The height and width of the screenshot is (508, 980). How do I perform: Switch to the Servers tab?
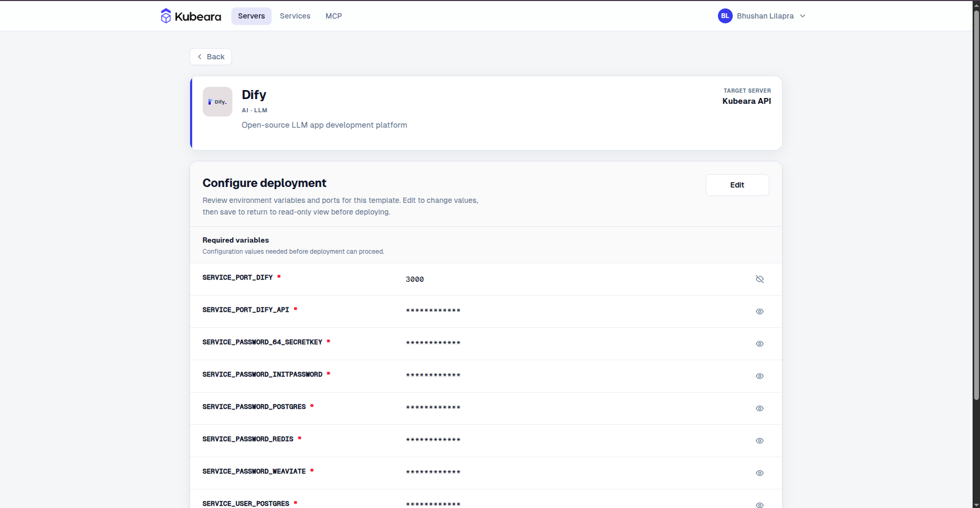point(251,16)
